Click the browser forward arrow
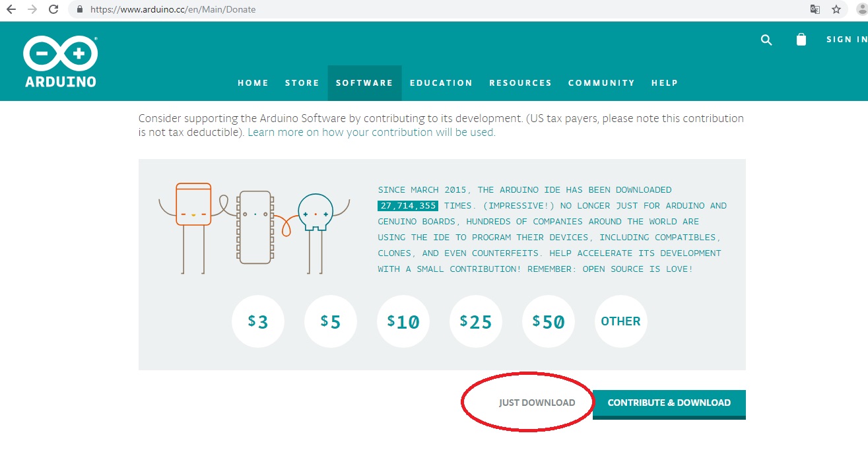This screenshot has height=458, width=868. coord(32,9)
